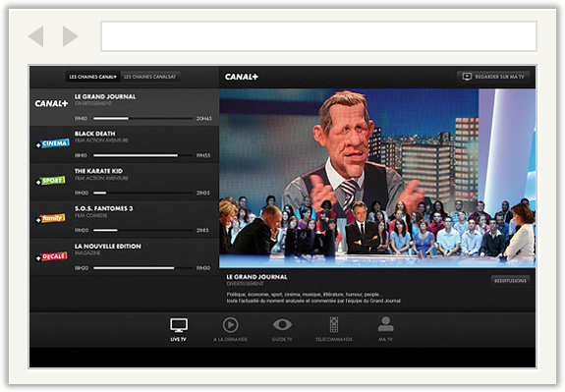Click the Télécommande label
Screen dimensions: 565x392
tap(334, 339)
